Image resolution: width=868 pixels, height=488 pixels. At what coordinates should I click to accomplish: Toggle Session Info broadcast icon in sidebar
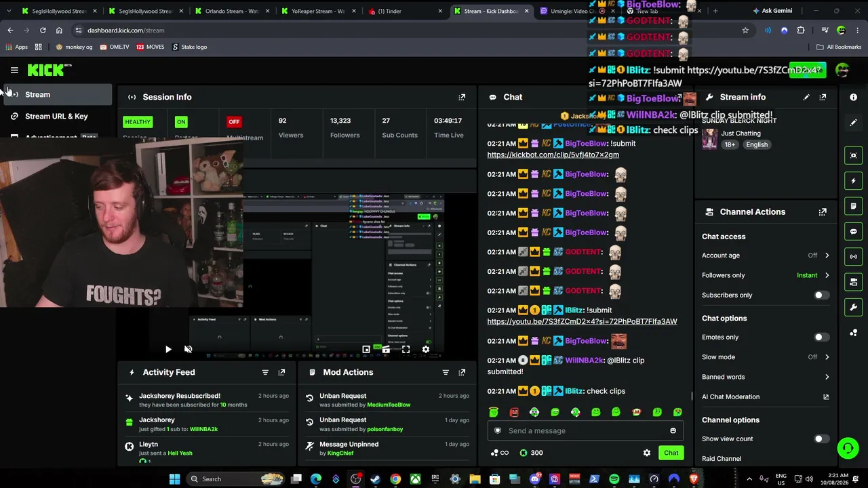click(854, 256)
